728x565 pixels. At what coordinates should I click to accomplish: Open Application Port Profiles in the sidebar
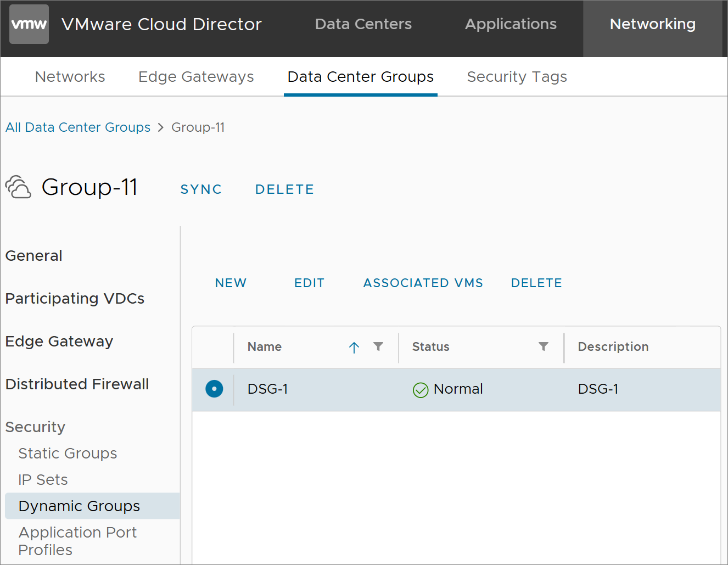(x=78, y=541)
